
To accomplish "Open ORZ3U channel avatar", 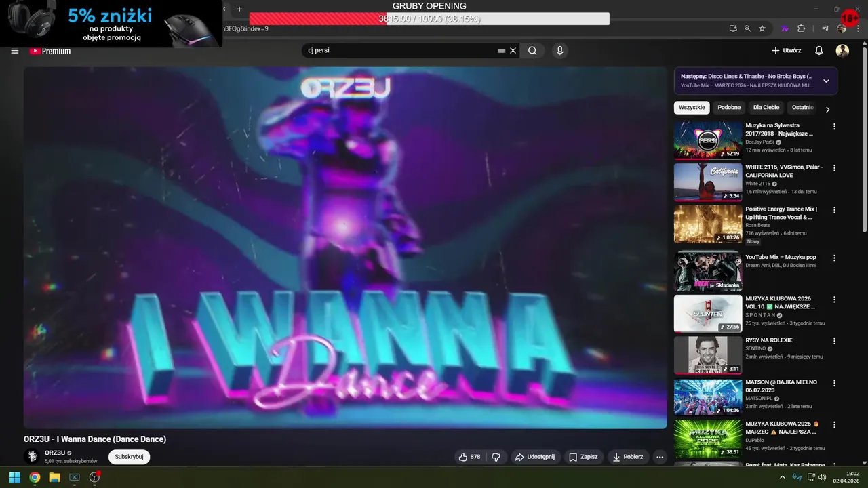I will [x=31, y=456].
